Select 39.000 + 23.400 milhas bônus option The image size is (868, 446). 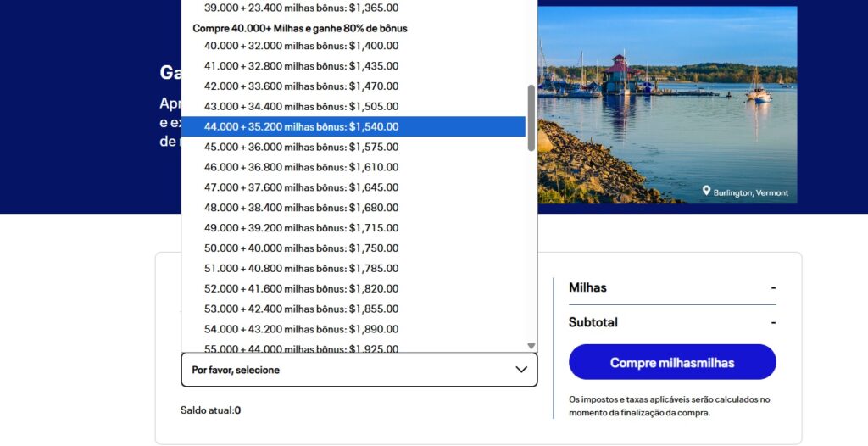(301, 8)
